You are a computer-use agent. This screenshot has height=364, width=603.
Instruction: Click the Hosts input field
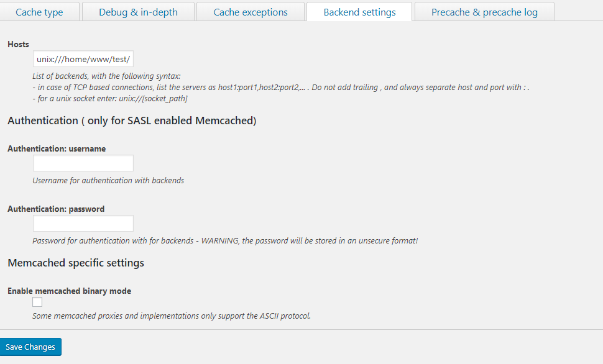(x=83, y=59)
